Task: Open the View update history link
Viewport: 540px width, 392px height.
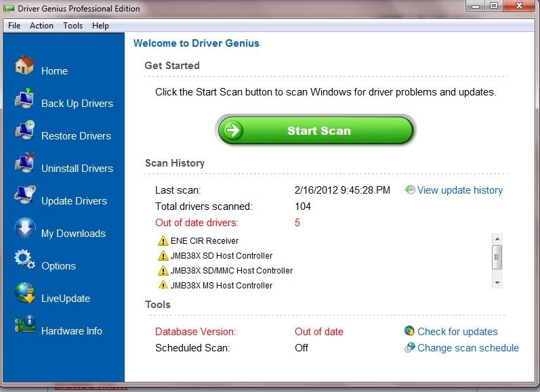Action: click(460, 190)
